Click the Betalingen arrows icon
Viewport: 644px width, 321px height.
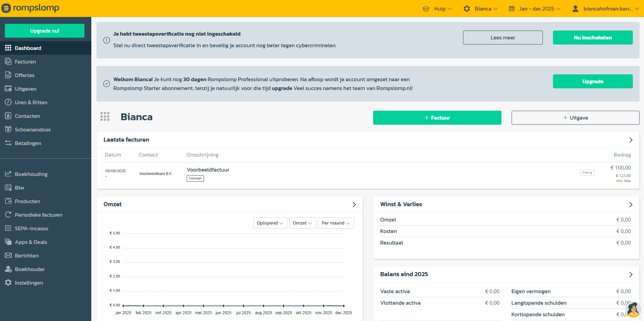click(8, 143)
